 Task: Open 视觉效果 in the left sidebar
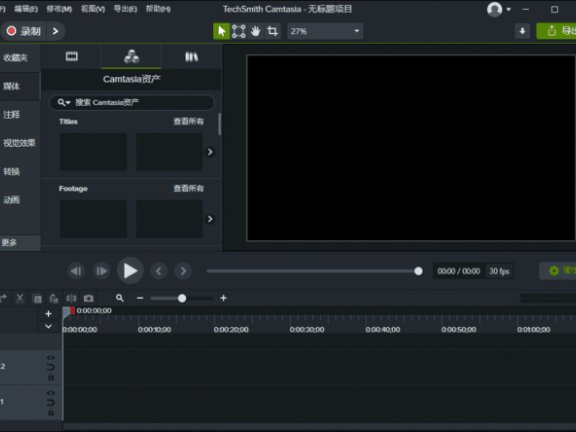point(20,143)
